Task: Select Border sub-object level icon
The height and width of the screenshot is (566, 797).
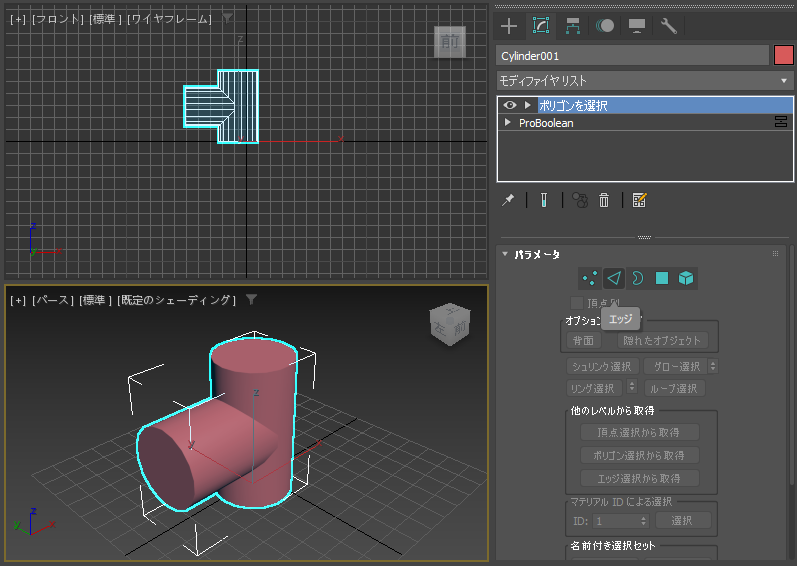Action: (x=637, y=278)
